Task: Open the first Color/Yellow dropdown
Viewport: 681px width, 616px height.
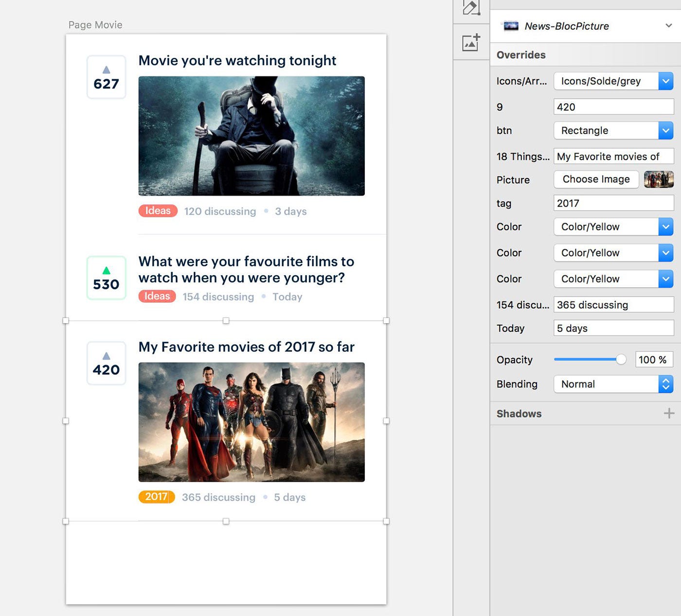Action: pyautogui.click(x=613, y=227)
